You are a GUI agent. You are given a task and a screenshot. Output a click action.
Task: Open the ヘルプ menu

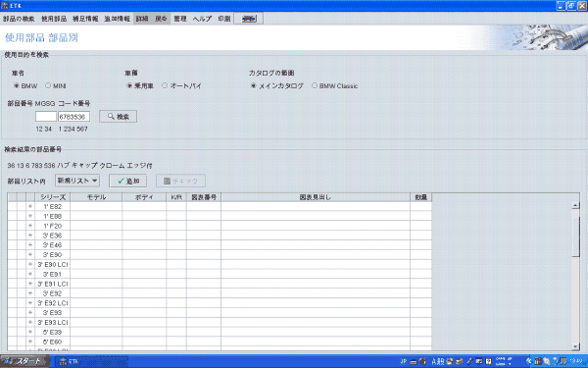[202, 19]
